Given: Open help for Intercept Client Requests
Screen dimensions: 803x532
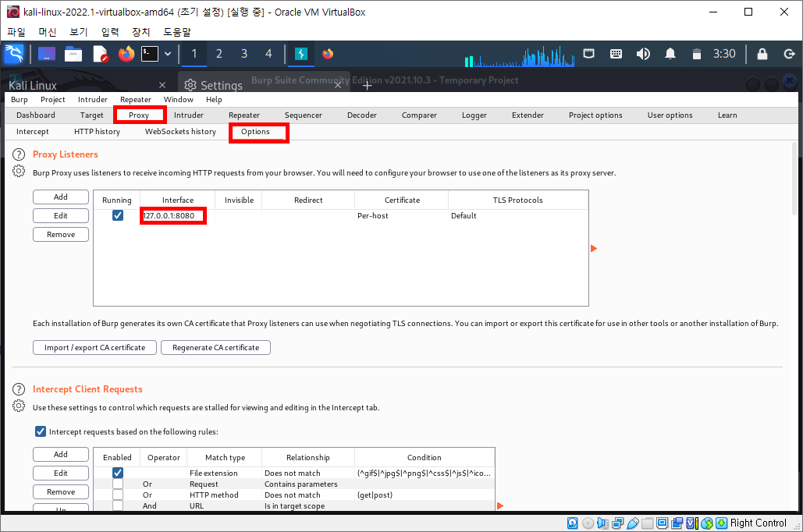Looking at the screenshot, I should tap(19, 389).
